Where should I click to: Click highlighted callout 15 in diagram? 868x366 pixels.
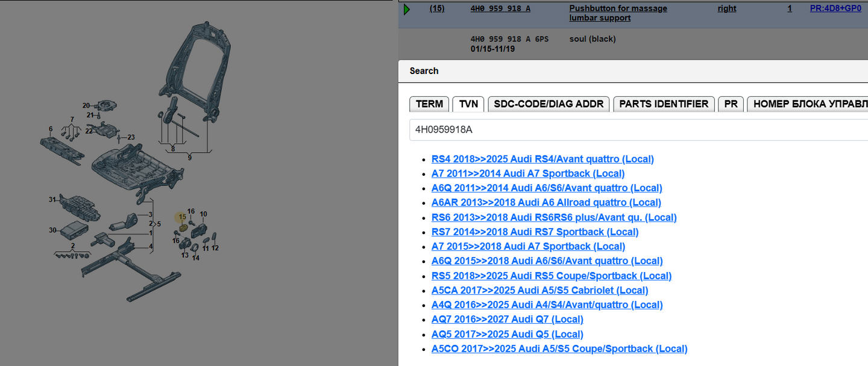(182, 217)
